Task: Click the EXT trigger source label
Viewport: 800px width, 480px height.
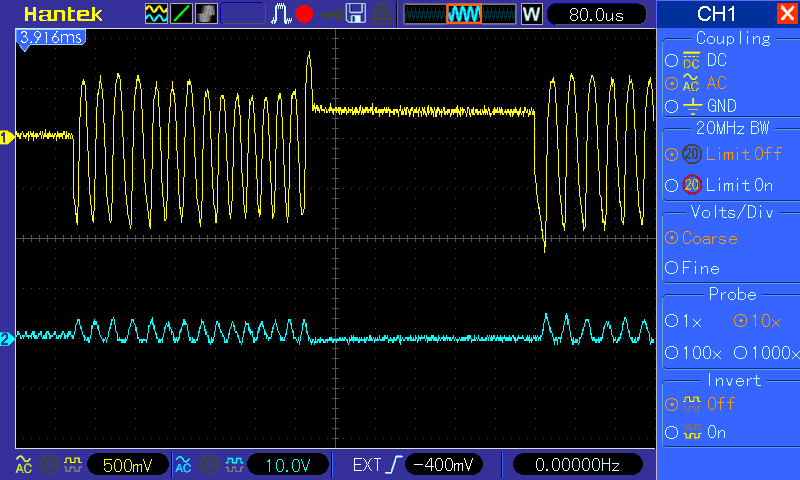Action: [366, 465]
